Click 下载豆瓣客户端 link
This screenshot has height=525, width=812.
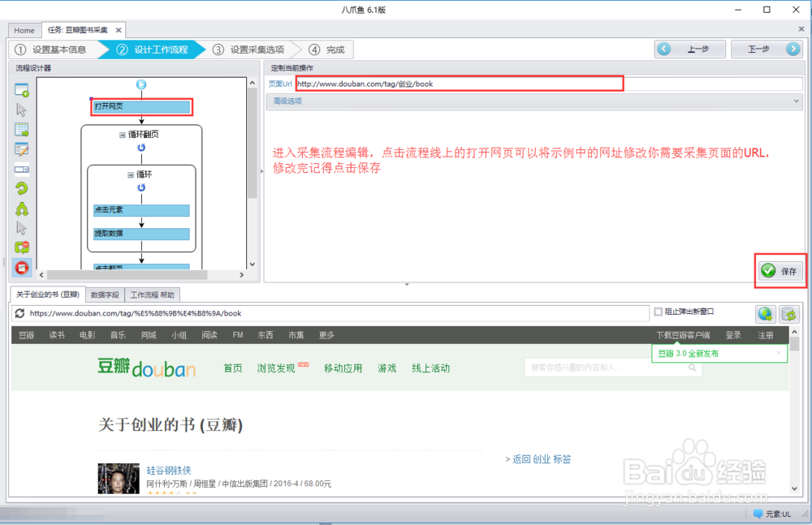click(683, 335)
